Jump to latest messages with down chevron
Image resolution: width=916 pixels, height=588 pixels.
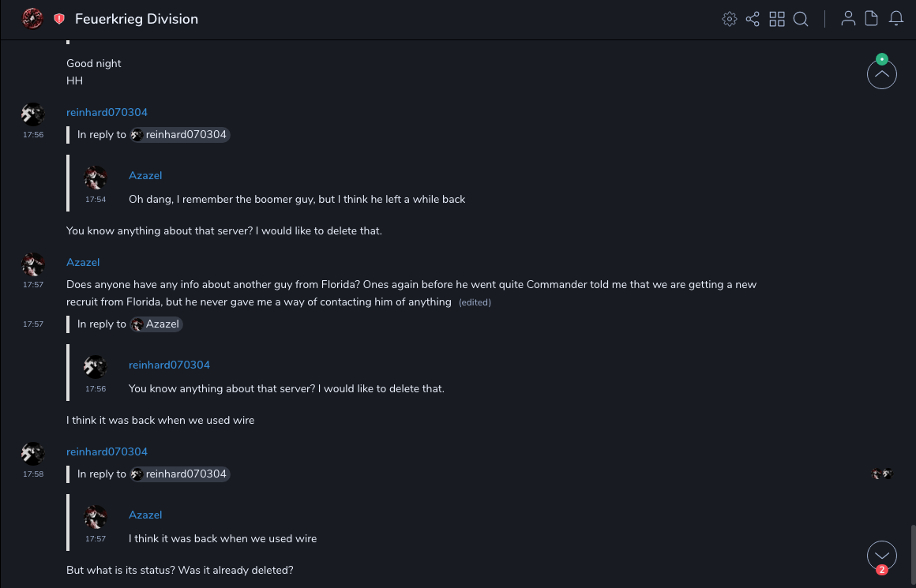pyautogui.click(x=882, y=556)
